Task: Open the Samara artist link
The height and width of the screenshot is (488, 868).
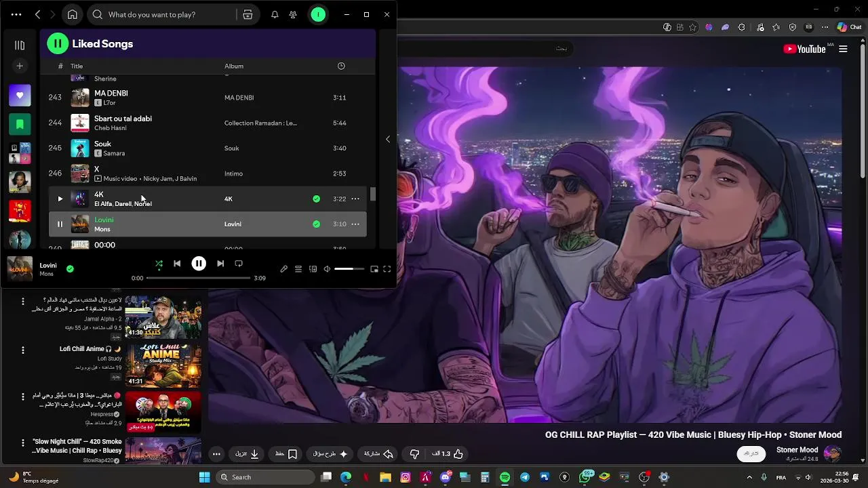Action: (114, 153)
